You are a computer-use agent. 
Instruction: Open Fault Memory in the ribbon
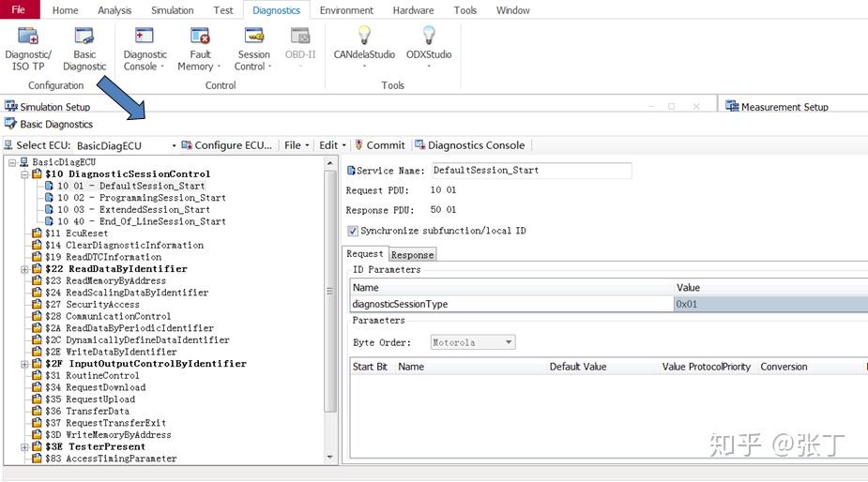(200, 36)
